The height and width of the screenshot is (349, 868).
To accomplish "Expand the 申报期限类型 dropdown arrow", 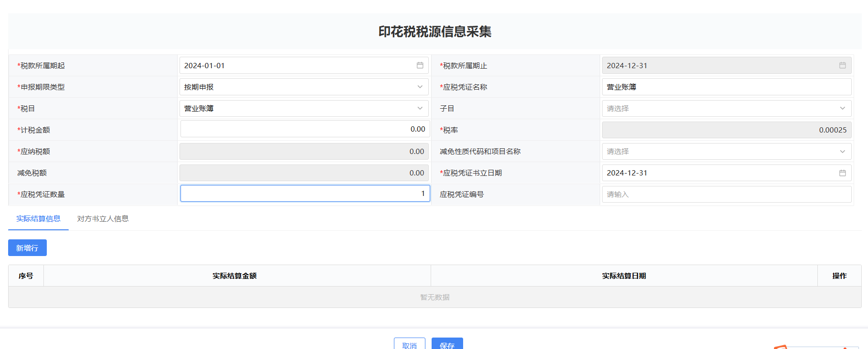I will coord(420,87).
